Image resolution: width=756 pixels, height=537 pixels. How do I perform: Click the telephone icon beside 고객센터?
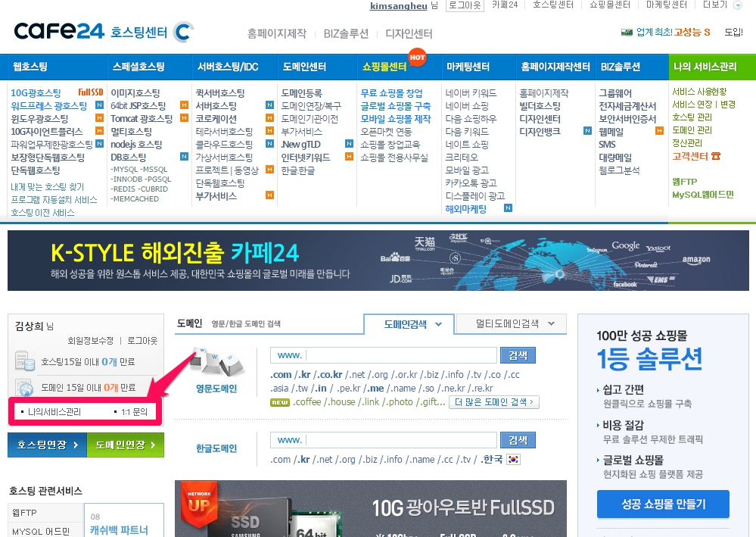716,156
